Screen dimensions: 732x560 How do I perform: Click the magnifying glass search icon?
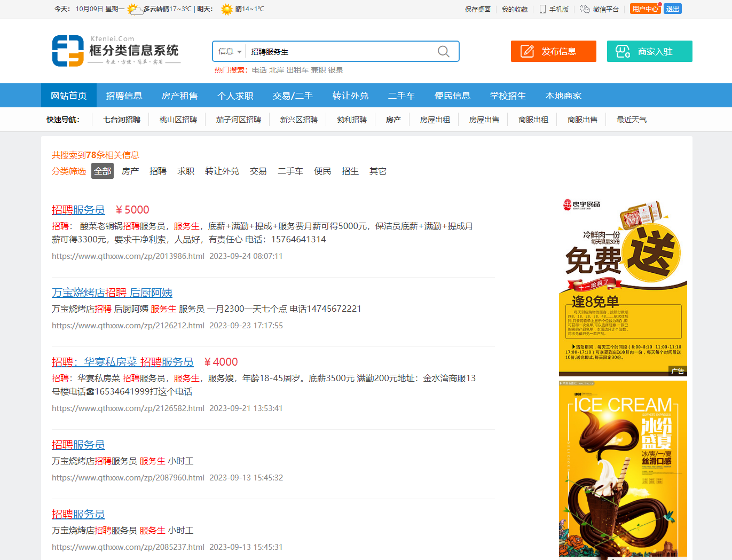pyautogui.click(x=443, y=51)
